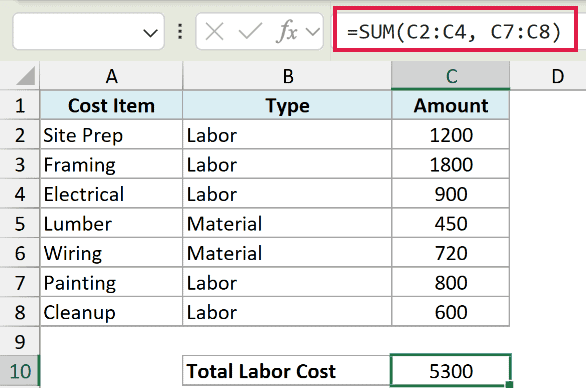Click the Cancel X formula icon
586x388 pixels.
215,31
